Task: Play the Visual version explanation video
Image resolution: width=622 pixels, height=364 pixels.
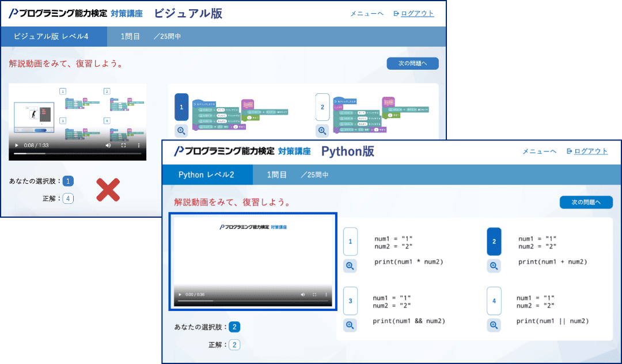Action: tap(17, 145)
